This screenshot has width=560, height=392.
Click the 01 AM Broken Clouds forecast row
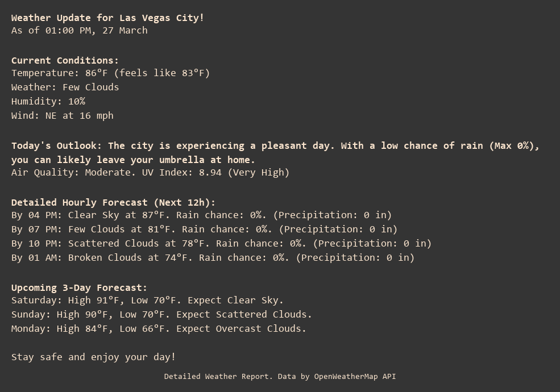pyautogui.click(x=213, y=257)
